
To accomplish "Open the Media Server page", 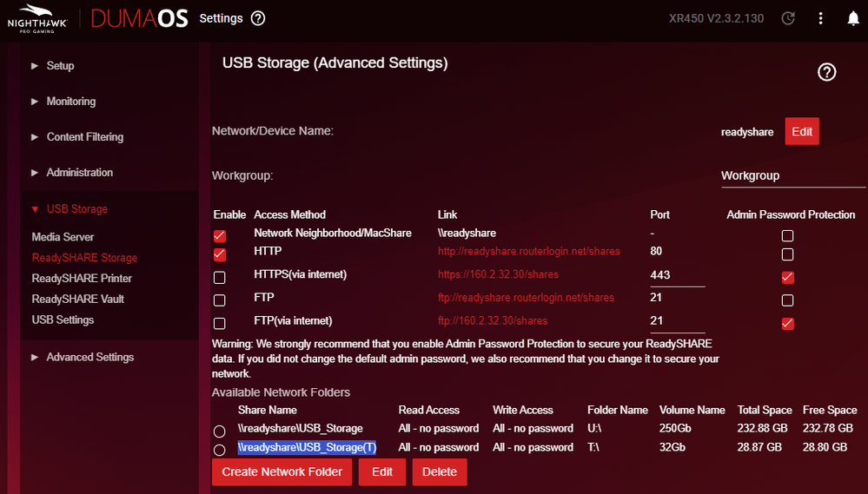I will tap(63, 237).
